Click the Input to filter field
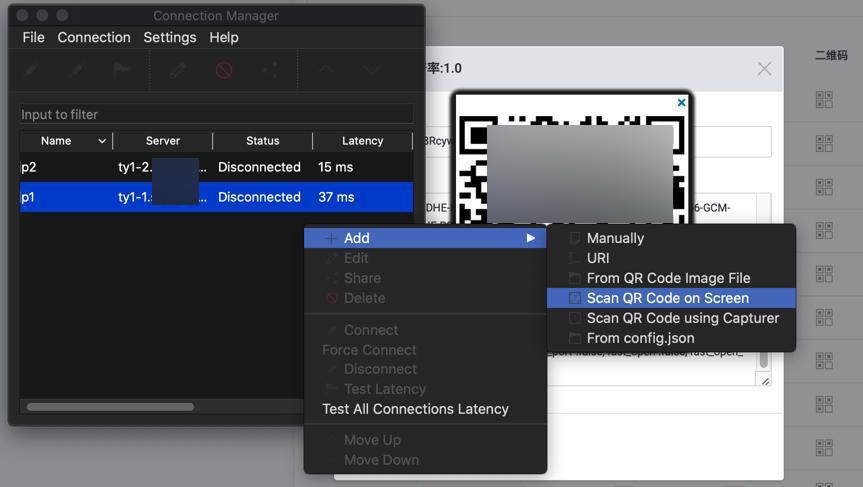863x487 pixels. 216,114
